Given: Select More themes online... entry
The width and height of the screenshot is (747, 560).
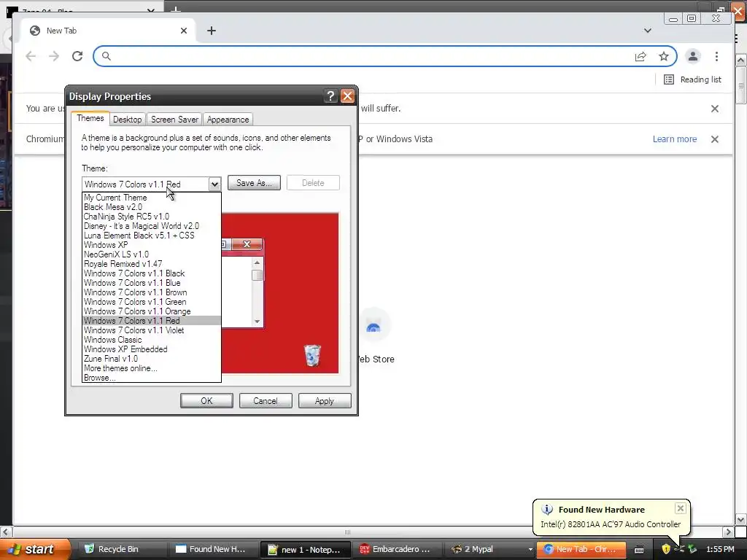Looking at the screenshot, I should [x=152, y=368].
